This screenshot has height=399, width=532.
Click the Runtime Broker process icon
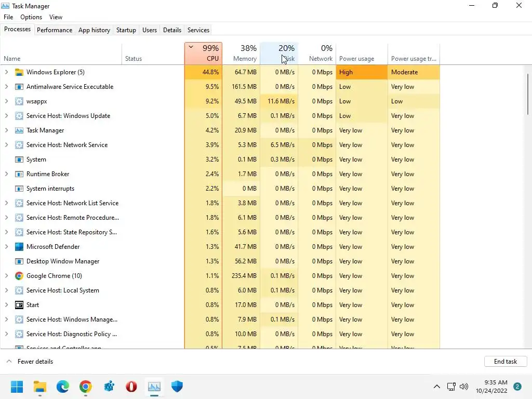click(19, 174)
